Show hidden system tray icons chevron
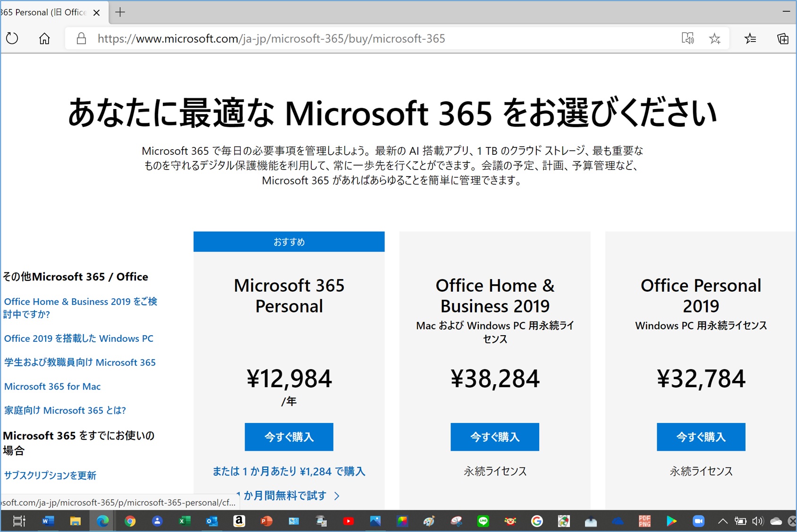Screen dimensions: 797x532 (722, 521)
